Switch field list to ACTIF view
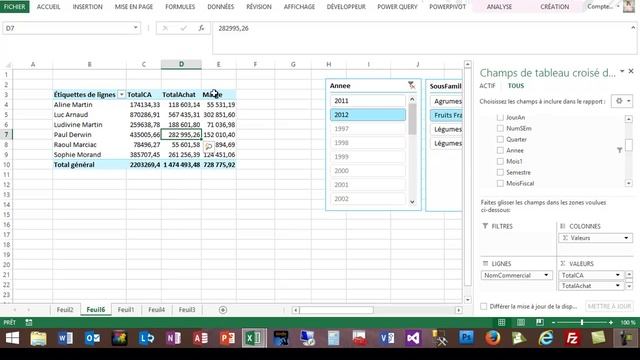Viewport: 640px width, 360px height. pos(487,86)
